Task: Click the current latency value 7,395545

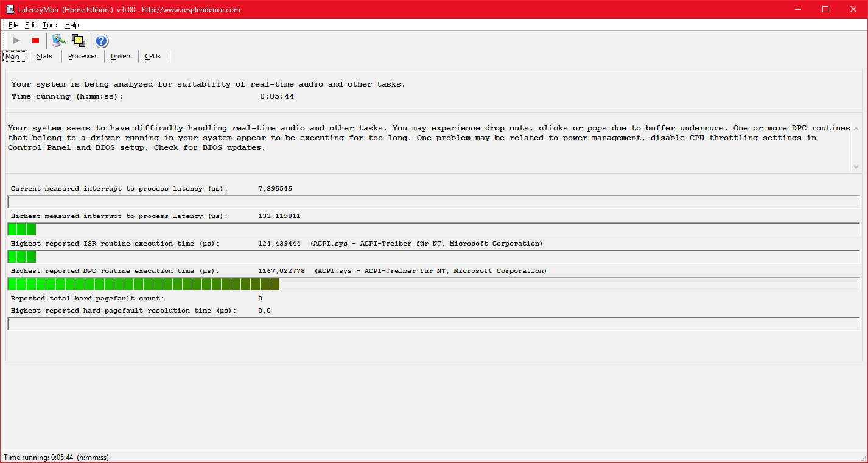Action: (275, 189)
